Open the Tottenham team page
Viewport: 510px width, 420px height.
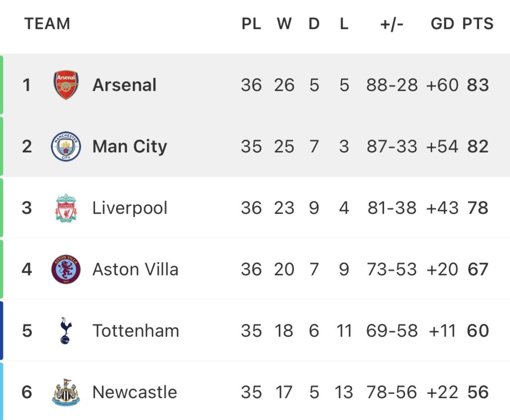136,331
